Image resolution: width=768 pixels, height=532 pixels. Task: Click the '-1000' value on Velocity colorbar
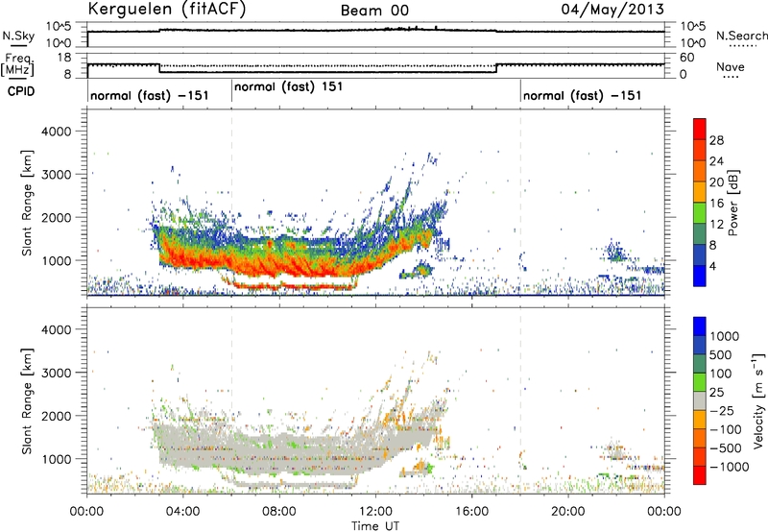pos(730,467)
